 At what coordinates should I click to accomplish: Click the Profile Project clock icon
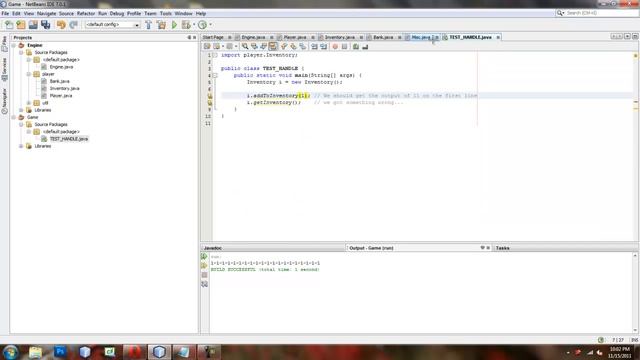(x=202, y=25)
